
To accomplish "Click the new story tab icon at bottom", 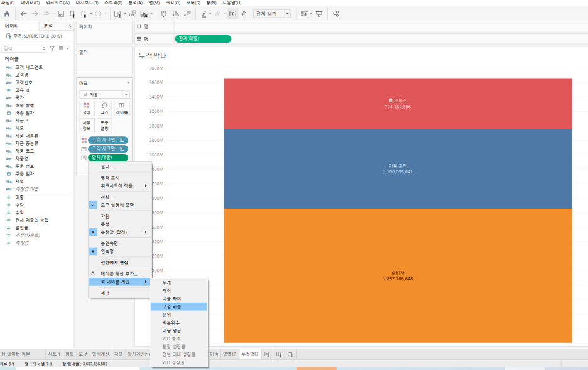I will pos(291,354).
